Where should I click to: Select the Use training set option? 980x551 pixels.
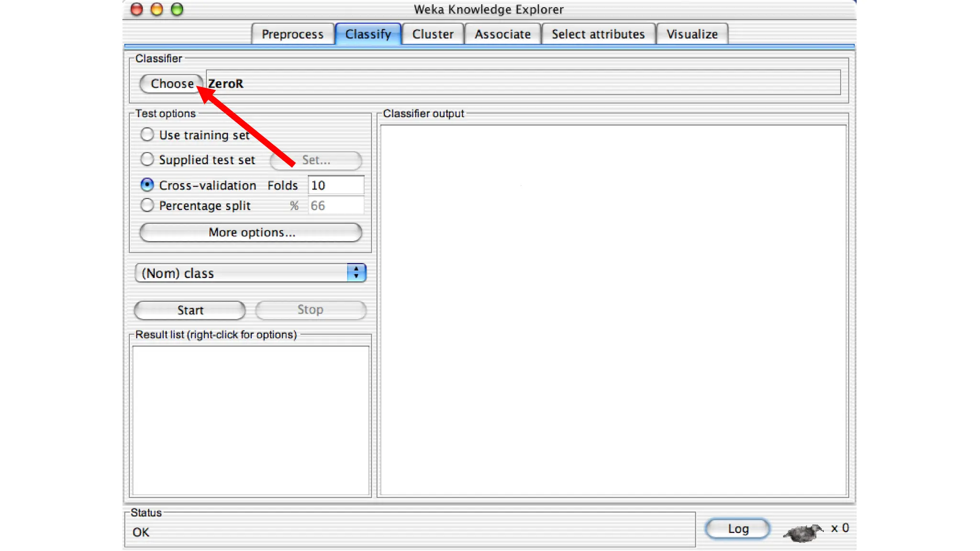[x=147, y=134]
